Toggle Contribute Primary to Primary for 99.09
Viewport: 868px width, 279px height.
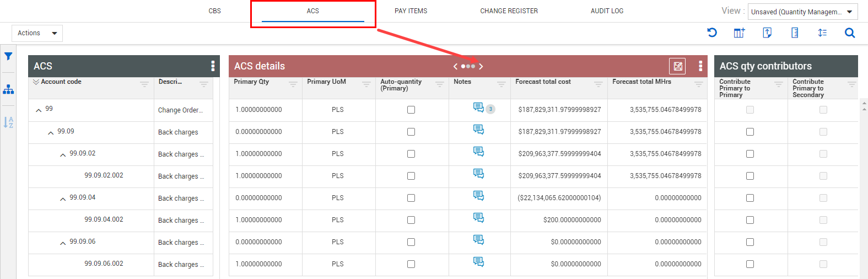pyautogui.click(x=750, y=132)
